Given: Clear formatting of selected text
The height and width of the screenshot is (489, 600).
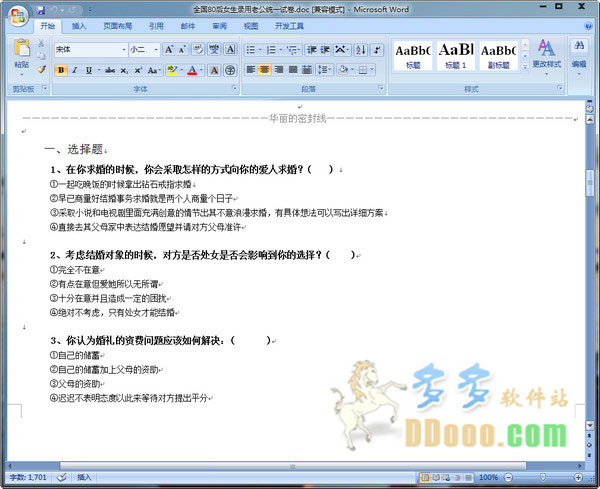Looking at the screenshot, I should pos(198,49).
